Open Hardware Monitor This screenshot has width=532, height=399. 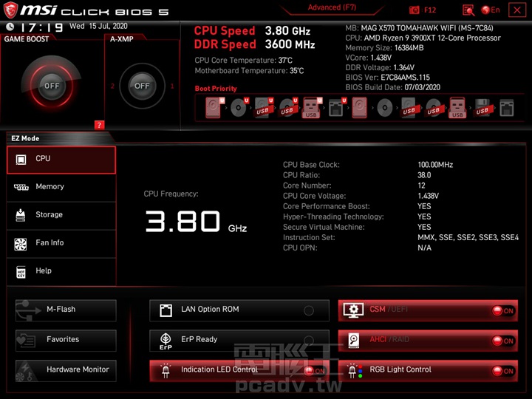tap(66, 370)
